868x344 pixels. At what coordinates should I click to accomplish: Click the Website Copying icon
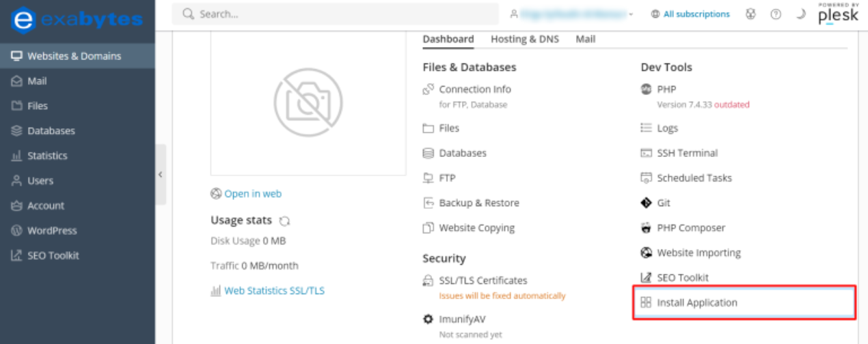(x=429, y=228)
